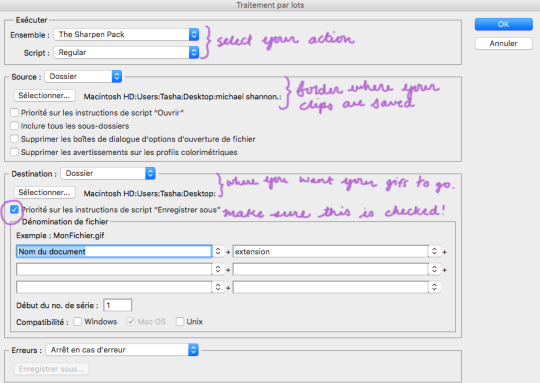
Task: Open the second-row left naming field arrows
Action: [x=218, y=269]
